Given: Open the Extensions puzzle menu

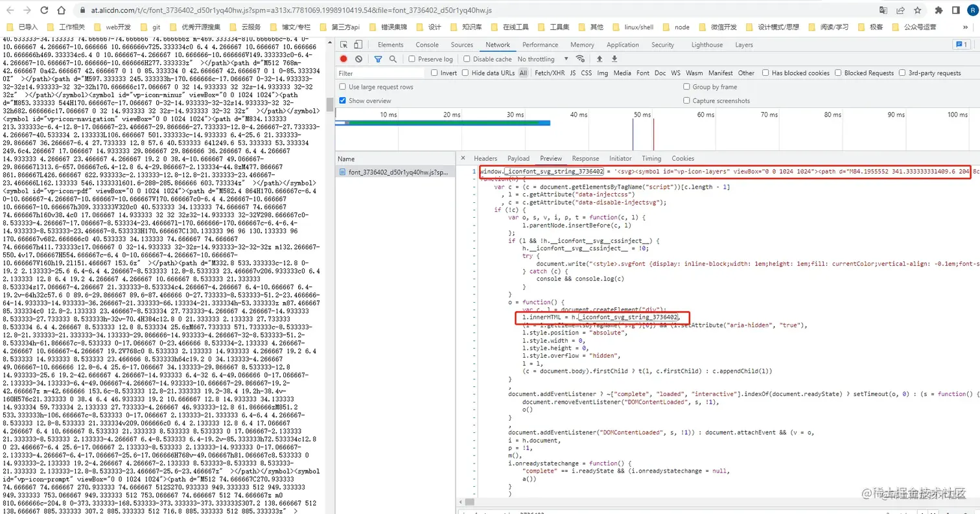Looking at the screenshot, I should tap(939, 10).
